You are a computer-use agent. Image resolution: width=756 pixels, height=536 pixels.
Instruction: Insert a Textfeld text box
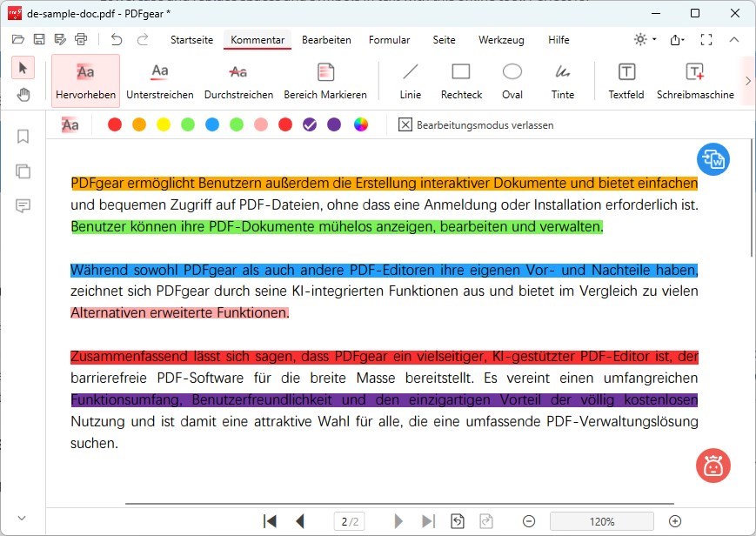coord(626,81)
